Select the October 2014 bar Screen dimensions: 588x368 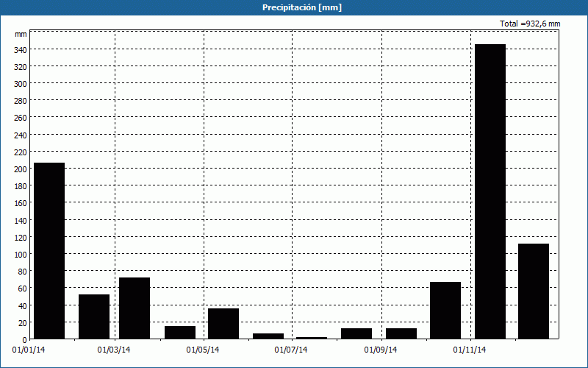(x=445, y=311)
